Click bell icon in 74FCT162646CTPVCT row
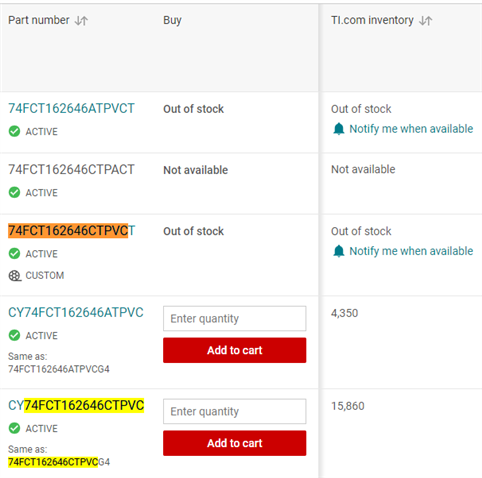Screen dimensions: 482x478 (339, 251)
